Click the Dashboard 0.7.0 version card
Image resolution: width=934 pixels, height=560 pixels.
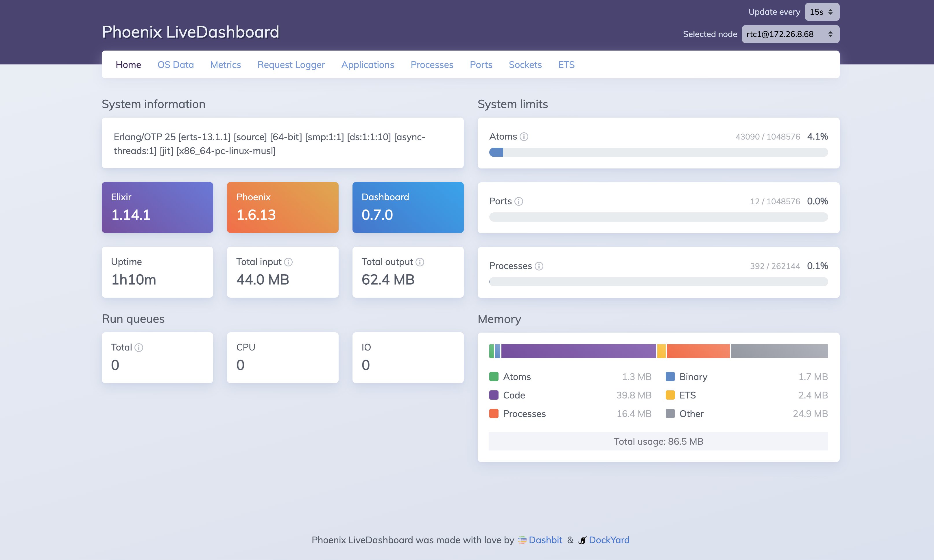(x=408, y=207)
